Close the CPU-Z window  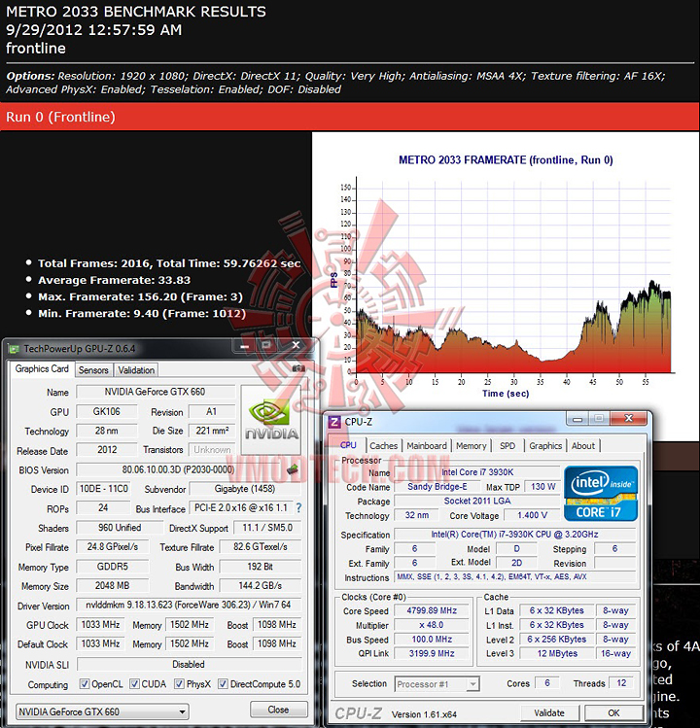(x=628, y=419)
